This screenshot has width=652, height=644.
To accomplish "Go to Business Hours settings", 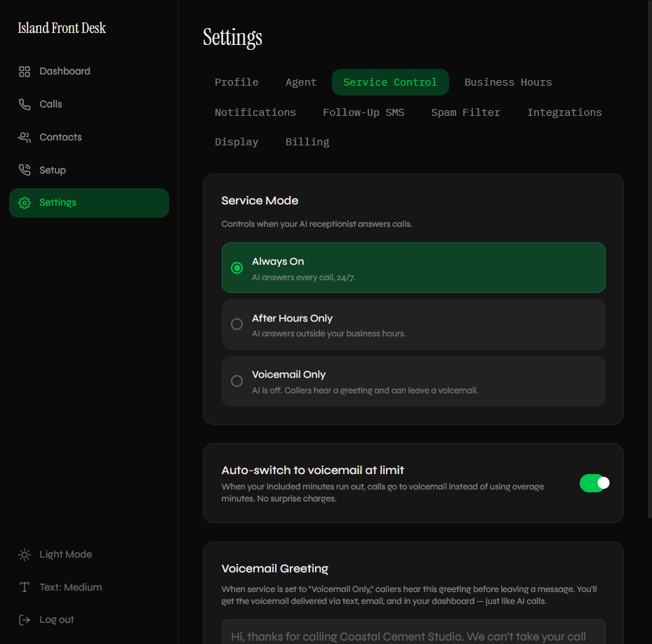I will point(507,82).
